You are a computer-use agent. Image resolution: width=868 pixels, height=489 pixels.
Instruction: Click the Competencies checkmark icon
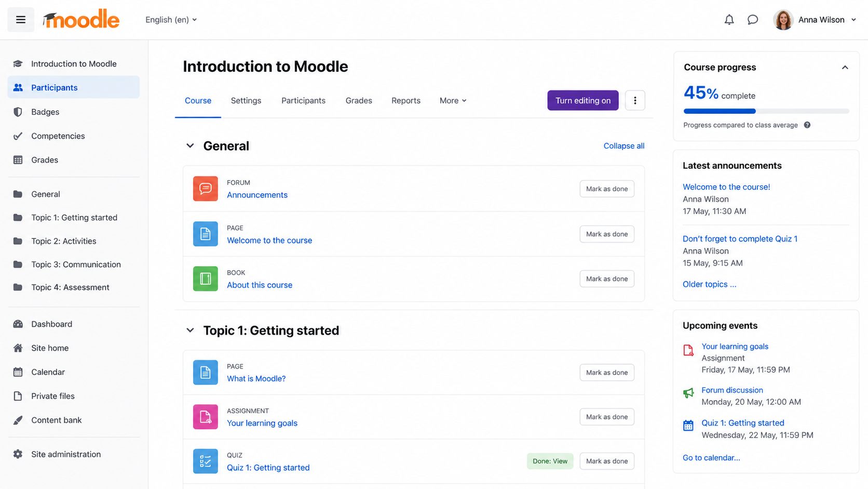click(x=18, y=136)
